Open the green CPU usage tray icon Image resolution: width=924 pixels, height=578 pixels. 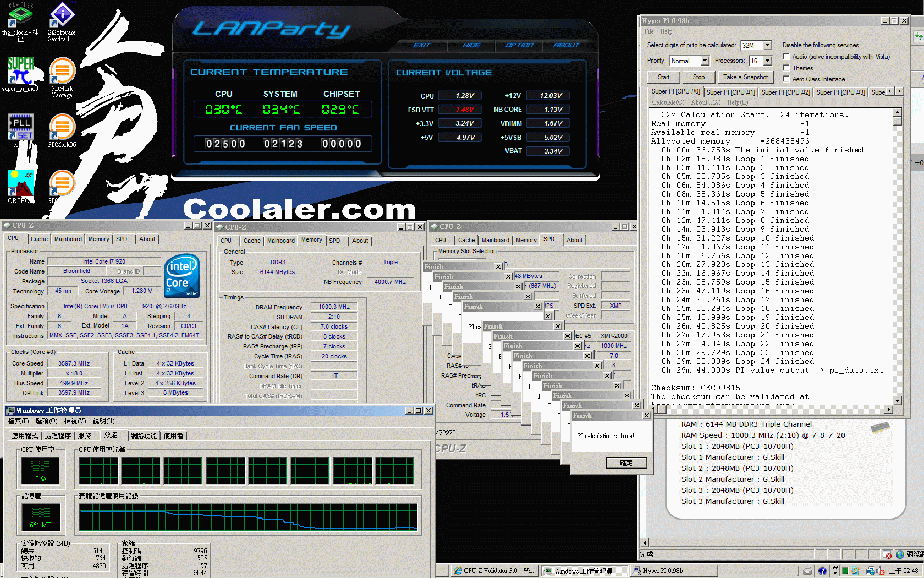[845, 571]
